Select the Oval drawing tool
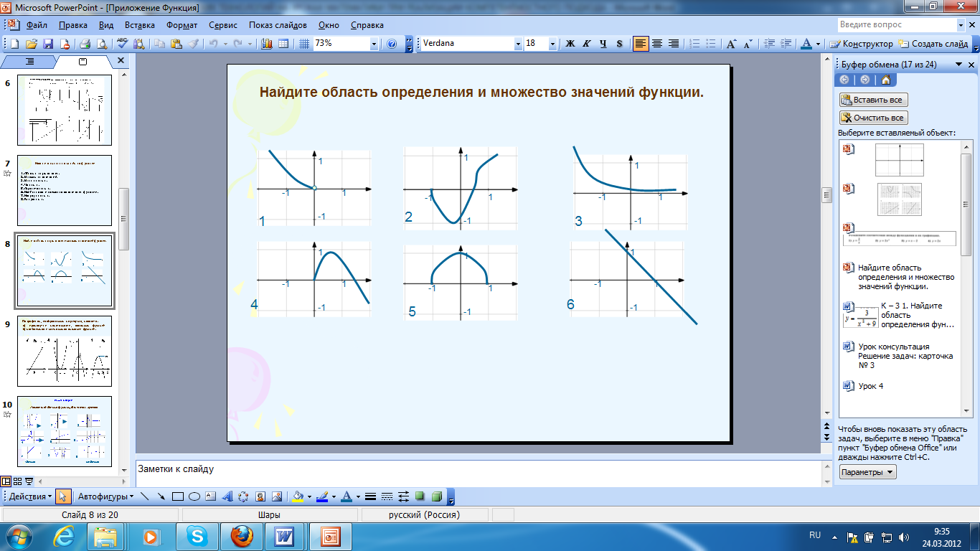 (194, 496)
